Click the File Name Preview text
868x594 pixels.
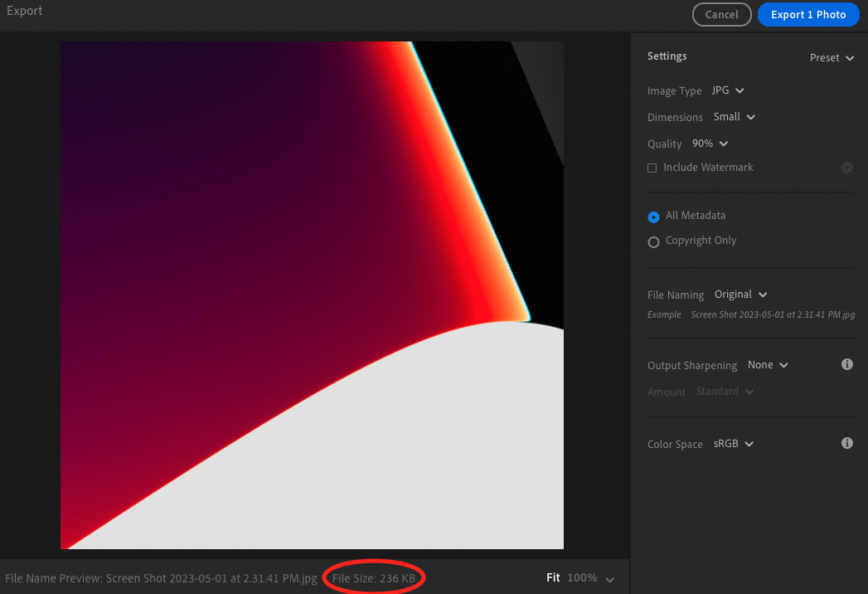(161, 578)
